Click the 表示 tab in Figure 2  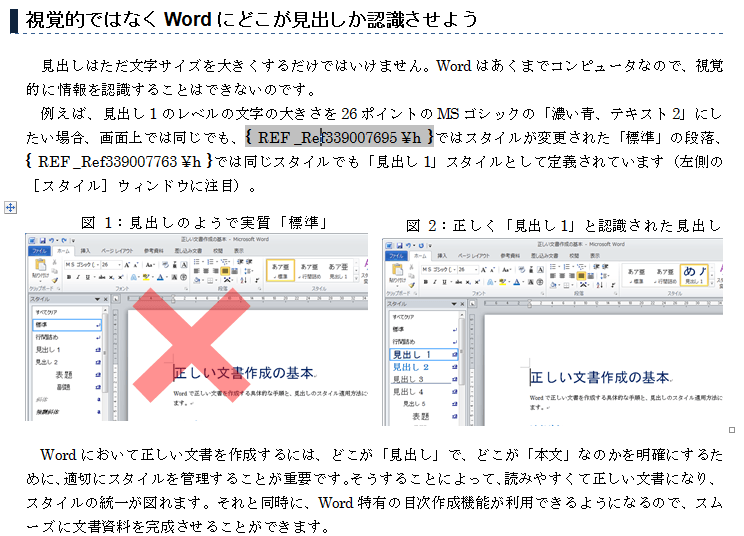tap(595, 255)
